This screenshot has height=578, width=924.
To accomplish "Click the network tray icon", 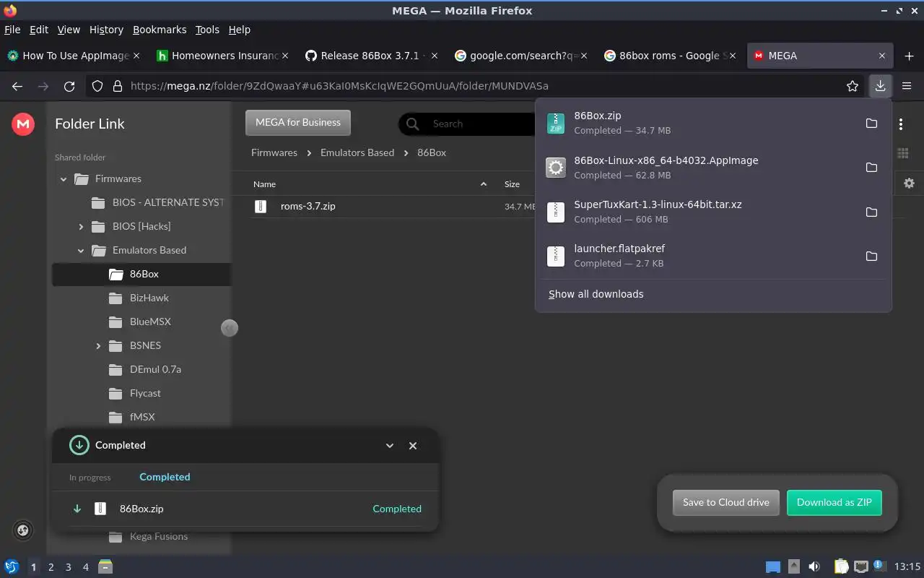I will point(860,567).
